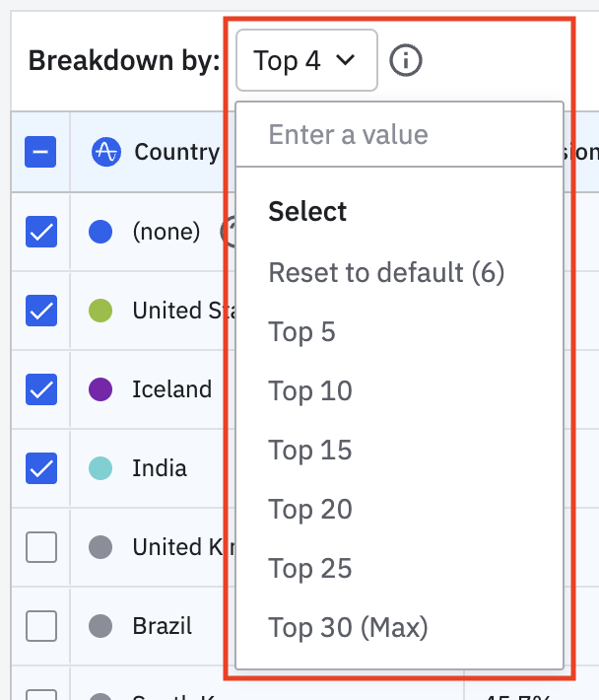Select Top 5 from the list
Screen dimensions: 599x700
pyautogui.click(x=302, y=332)
